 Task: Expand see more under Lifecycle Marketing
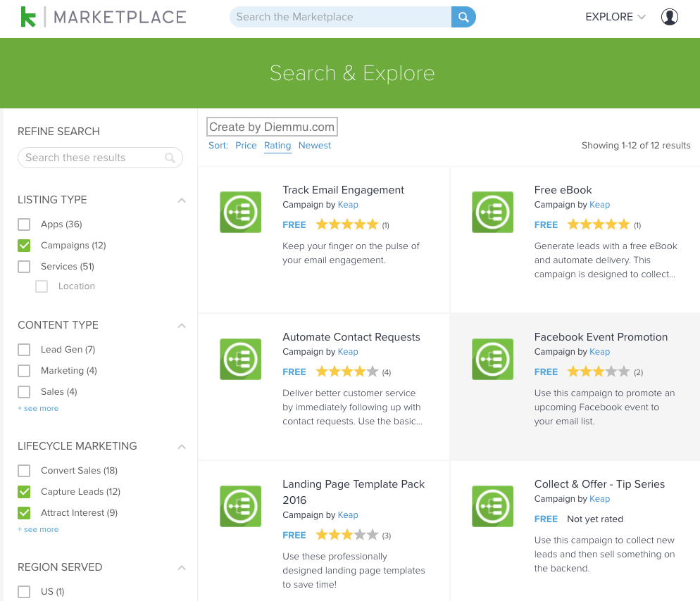tap(39, 529)
